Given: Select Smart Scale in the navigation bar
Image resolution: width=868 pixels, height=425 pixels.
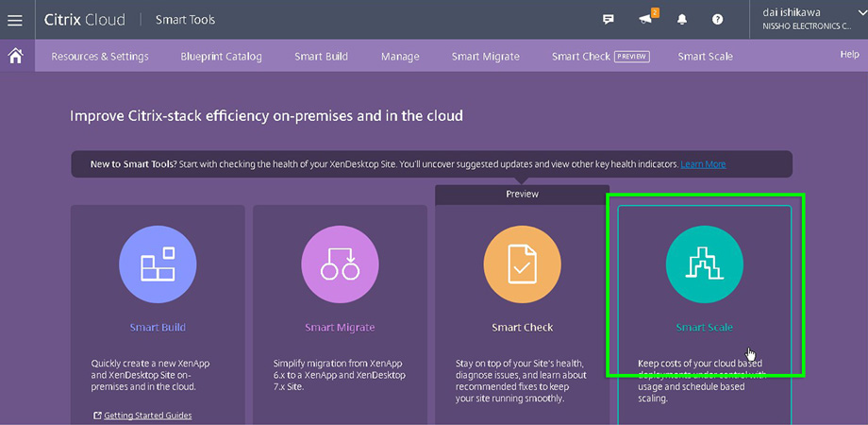Looking at the screenshot, I should pos(705,57).
